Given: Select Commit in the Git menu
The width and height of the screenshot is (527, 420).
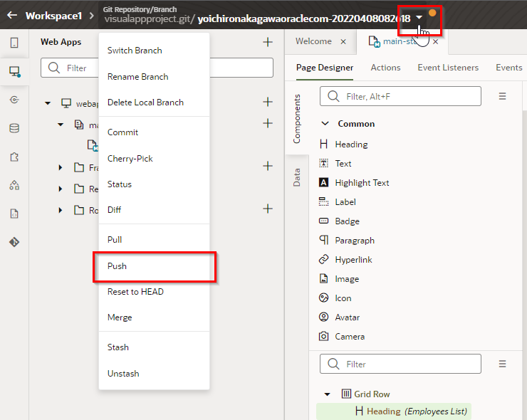Looking at the screenshot, I should click(x=122, y=132).
